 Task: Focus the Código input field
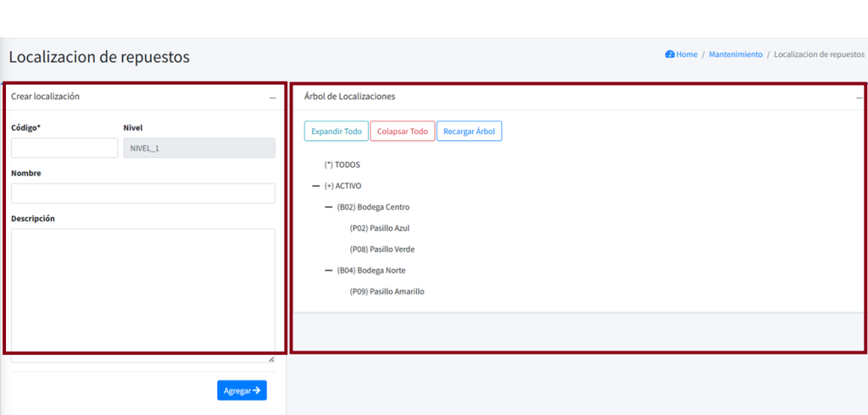[64, 149]
